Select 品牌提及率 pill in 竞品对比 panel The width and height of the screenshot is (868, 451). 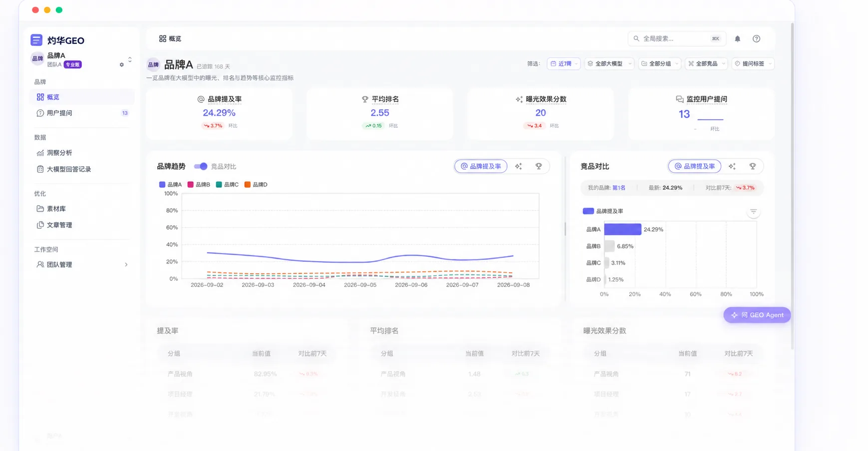click(x=694, y=167)
